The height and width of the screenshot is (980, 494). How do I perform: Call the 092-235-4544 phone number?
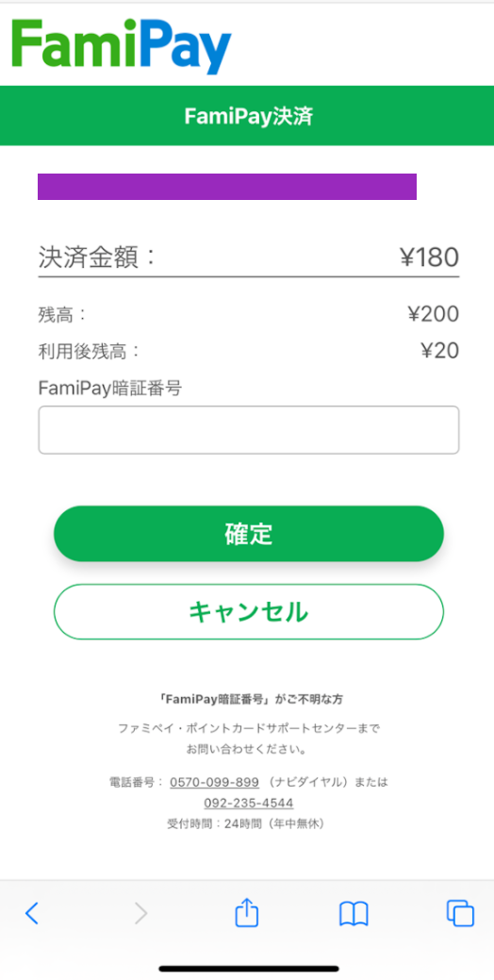249,803
